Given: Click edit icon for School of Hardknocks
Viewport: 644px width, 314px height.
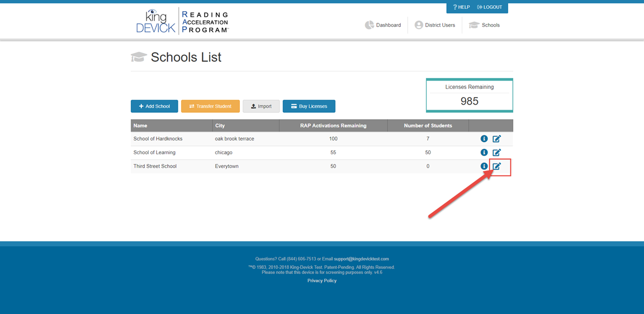Looking at the screenshot, I should pos(496,139).
